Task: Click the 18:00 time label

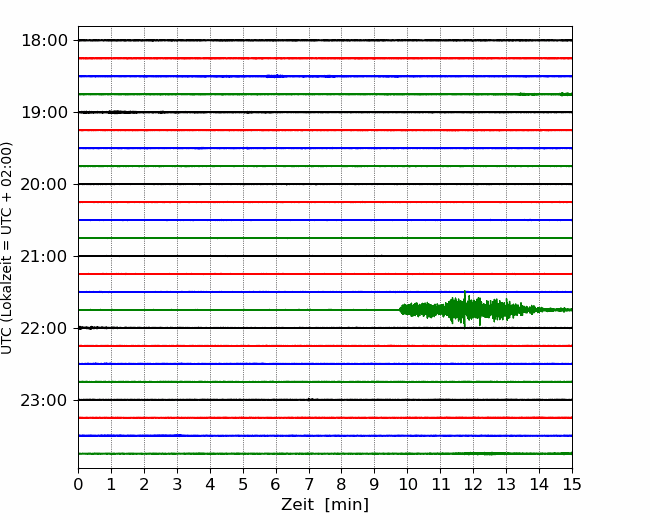Action: [44, 41]
